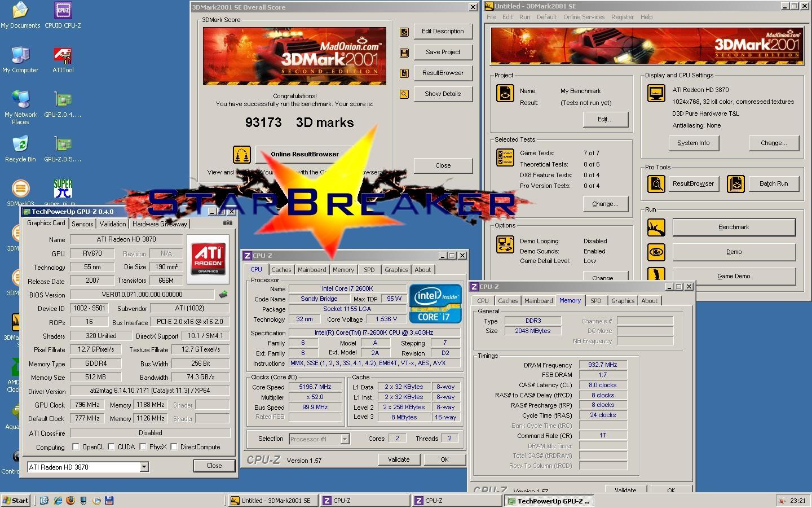This screenshot has width=812, height=508.
Task: Click the Game Demo button
Action: coord(734,276)
